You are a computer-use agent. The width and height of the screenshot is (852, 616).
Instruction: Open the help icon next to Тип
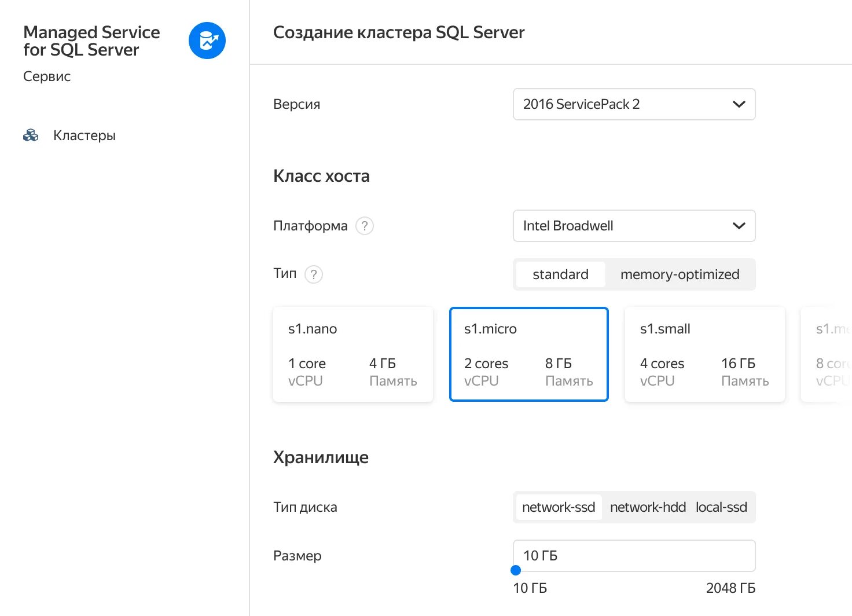[314, 274]
